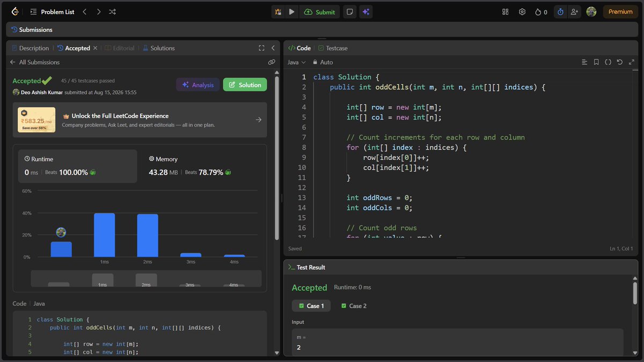The height and width of the screenshot is (362, 644).
Task: Select the Case 1 test tab
Action: pos(311,306)
